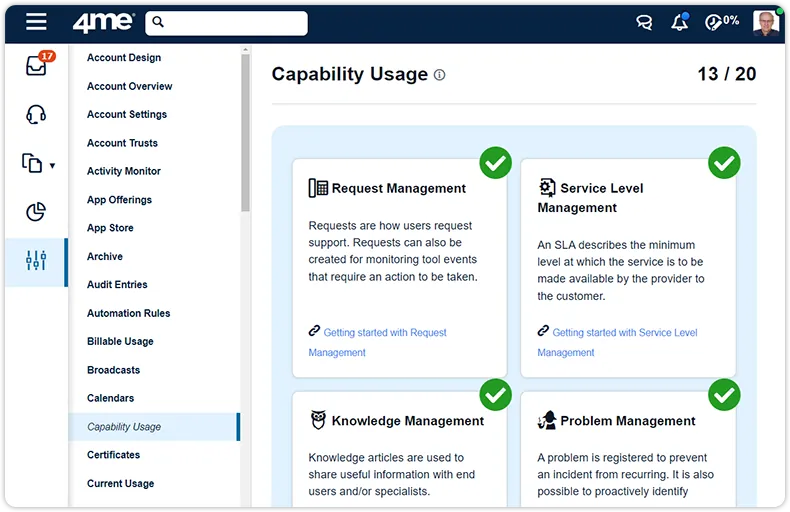Click the info icon beside Capability Usage
The height and width of the screenshot is (512, 790).
pyautogui.click(x=439, y=75)
